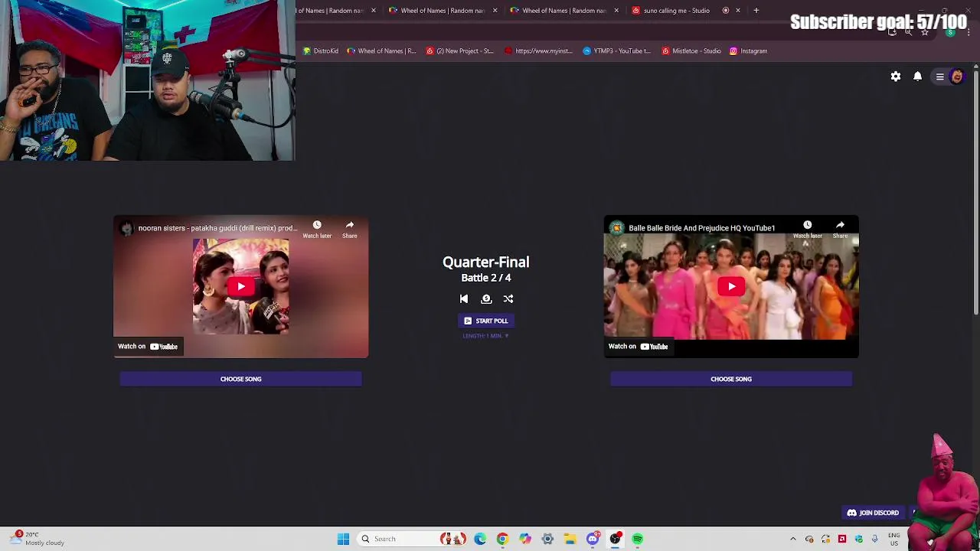Open a new browser tab
980x551 pixels.
coord(756,11)
